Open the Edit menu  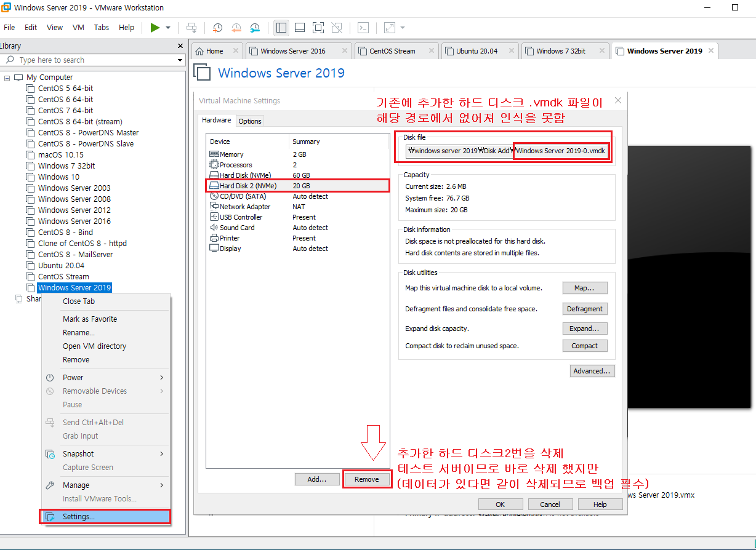pos(31,28)
